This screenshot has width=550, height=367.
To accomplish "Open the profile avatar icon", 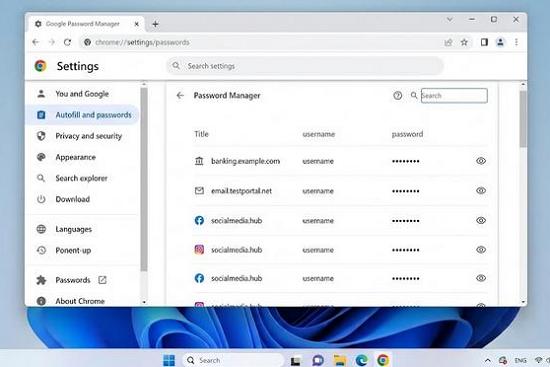I will tap(500, 42).
